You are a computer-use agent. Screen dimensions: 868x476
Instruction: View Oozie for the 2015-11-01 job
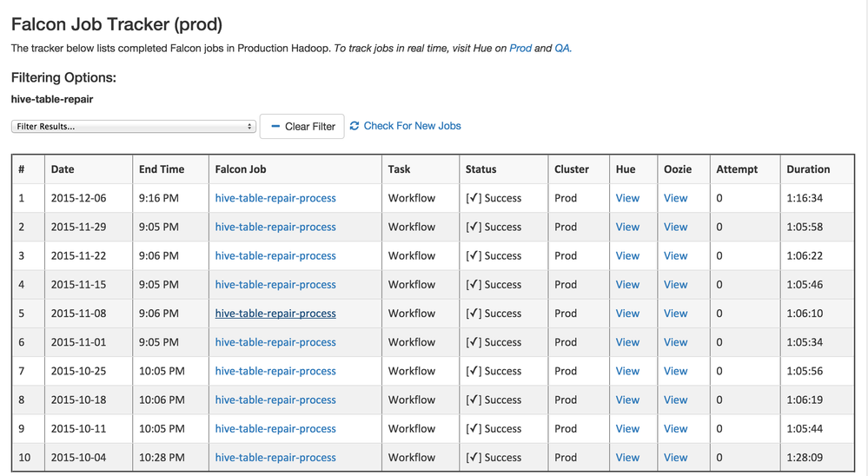tap(675, 342)
